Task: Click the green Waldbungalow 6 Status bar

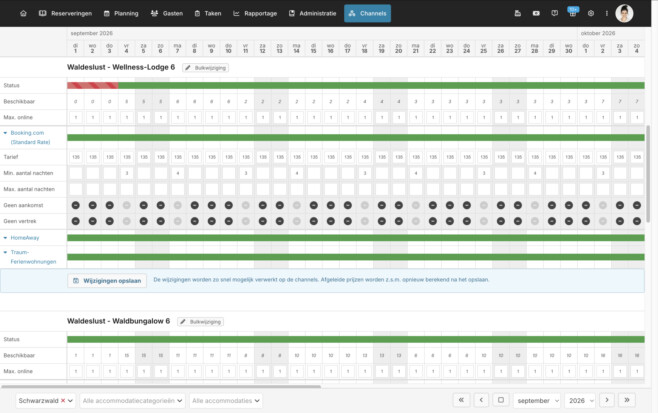Action: pyautogui.click(x=356, y=340)
